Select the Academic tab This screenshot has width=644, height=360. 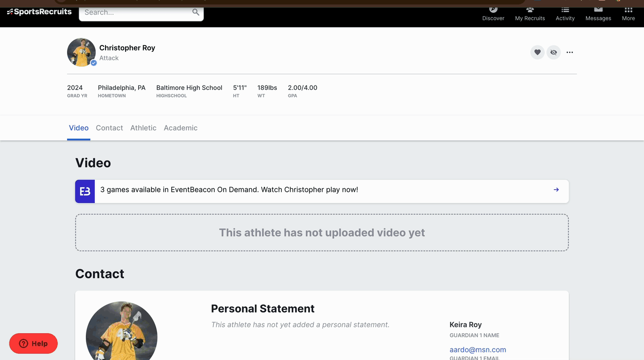180,128
